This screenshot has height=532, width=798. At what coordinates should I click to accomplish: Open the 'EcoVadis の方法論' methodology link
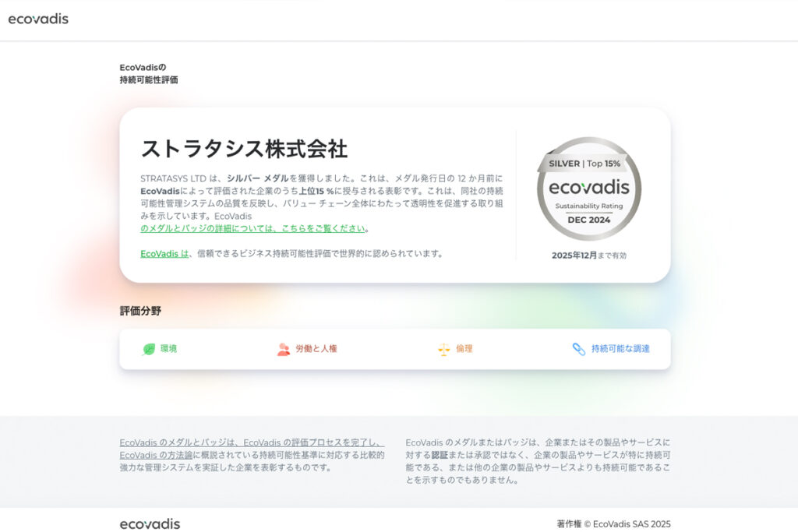coord(156,455)
